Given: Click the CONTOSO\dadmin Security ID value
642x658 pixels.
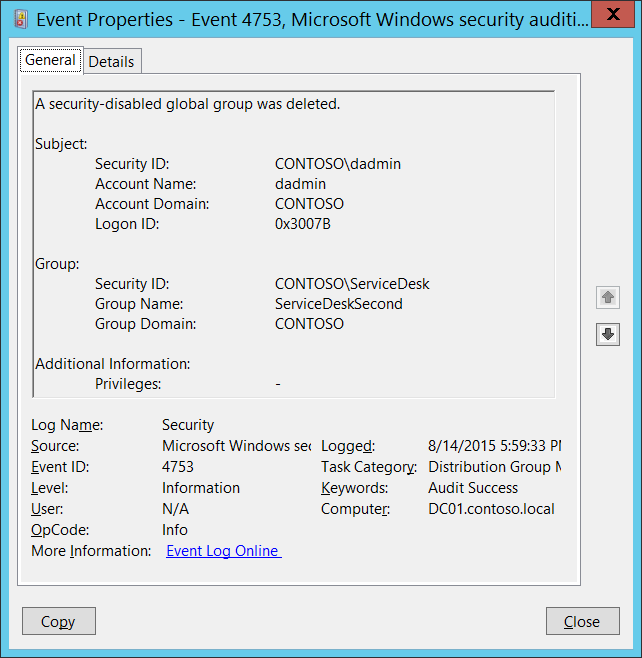Looking at the screenshot, I should click(x=338, y=164).
